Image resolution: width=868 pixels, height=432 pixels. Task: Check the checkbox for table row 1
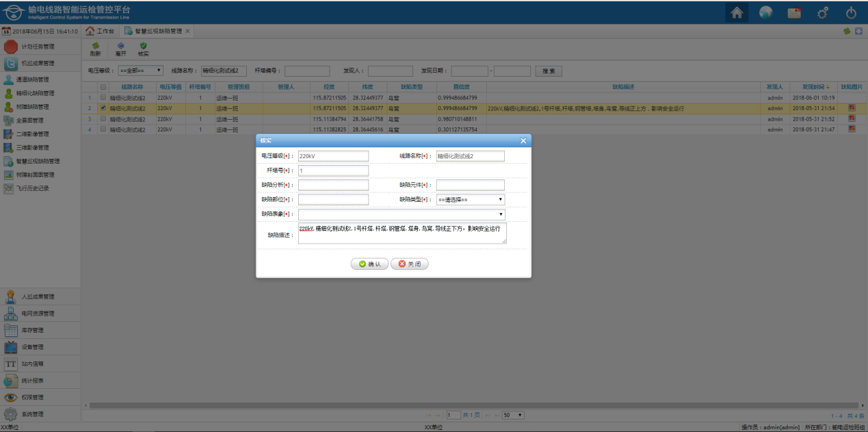[103, 98]
